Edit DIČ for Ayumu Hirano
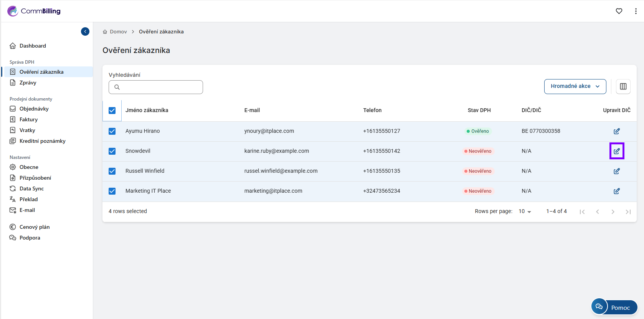The width and height of the screenshot is (644, 319). point(616,131)
